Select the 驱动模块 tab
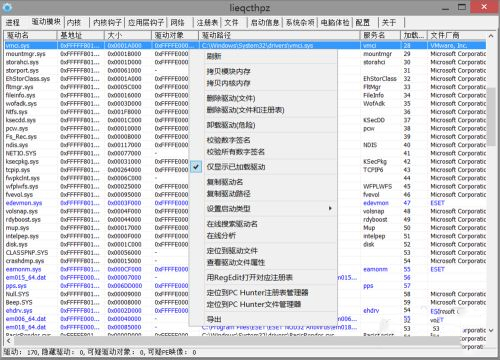The image size is (500, 360). click(46, 22)
